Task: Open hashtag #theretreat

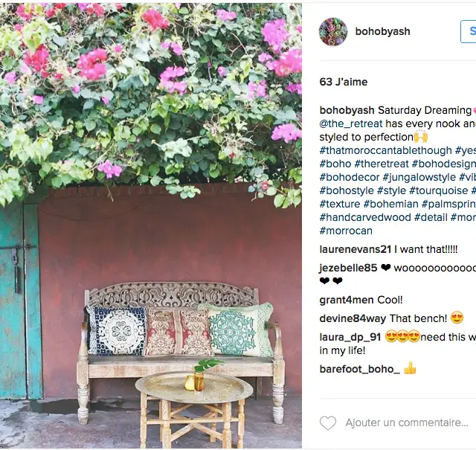Action: point(382,164)
